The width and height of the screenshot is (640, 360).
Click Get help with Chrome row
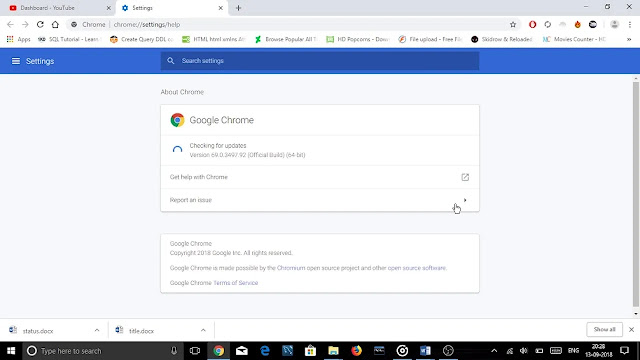tap(320, 177)
